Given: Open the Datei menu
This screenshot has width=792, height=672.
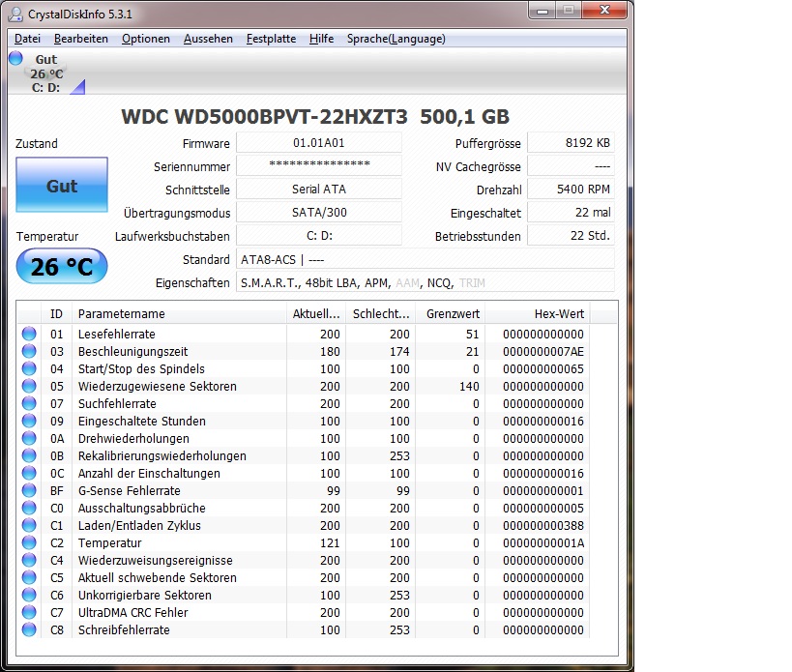Looking at the screenshot, I should pyautogui.click(x=27, y=39).
